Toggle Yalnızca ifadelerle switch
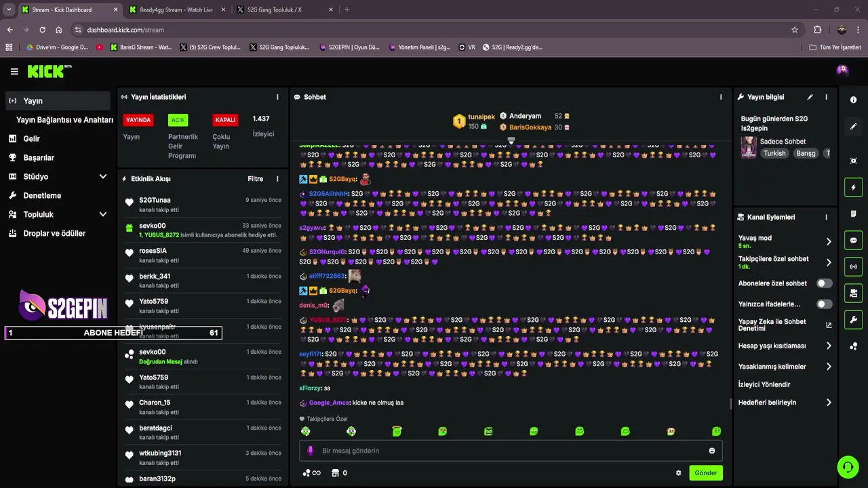868x488 pixels. (824, 304)
